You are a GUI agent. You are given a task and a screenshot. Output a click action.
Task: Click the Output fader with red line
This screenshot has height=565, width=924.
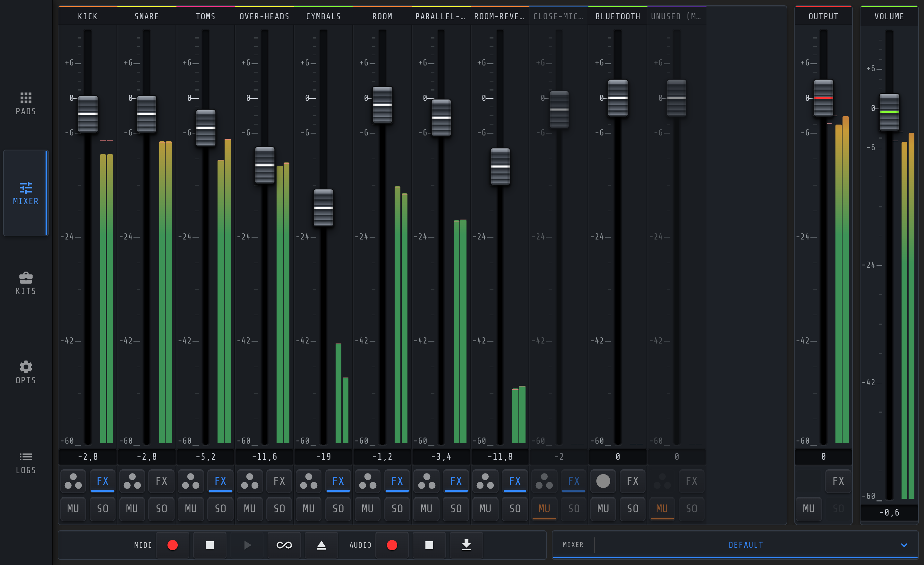(824, 98)
